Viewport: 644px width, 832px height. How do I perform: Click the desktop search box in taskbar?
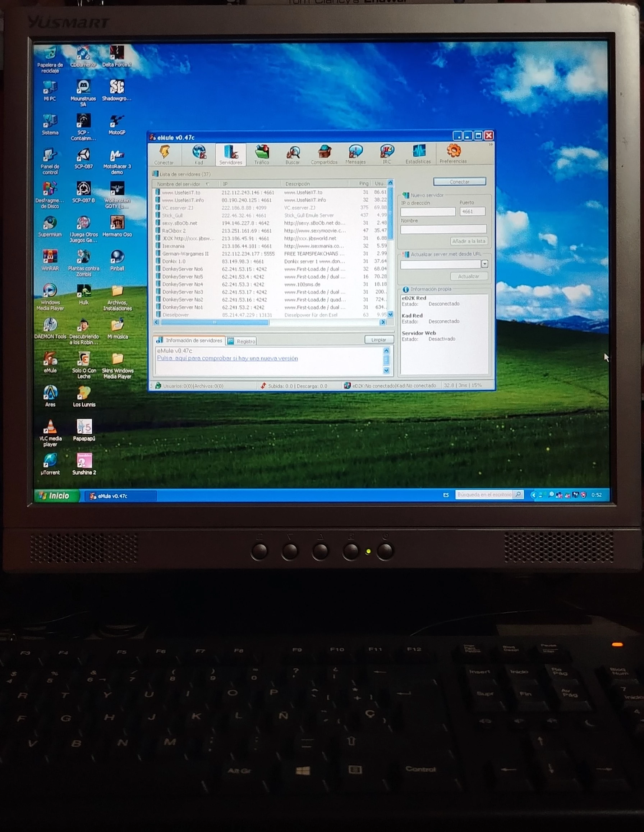tap(484, 494)
